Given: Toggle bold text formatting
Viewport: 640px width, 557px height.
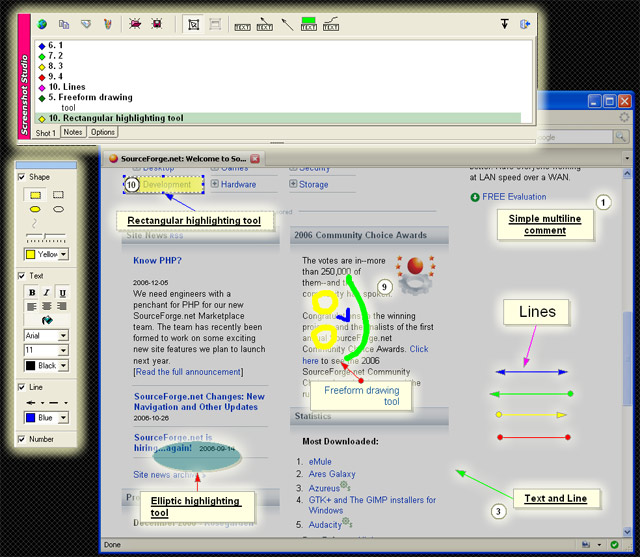Looking at the screenshot, I should coord(32,292).
